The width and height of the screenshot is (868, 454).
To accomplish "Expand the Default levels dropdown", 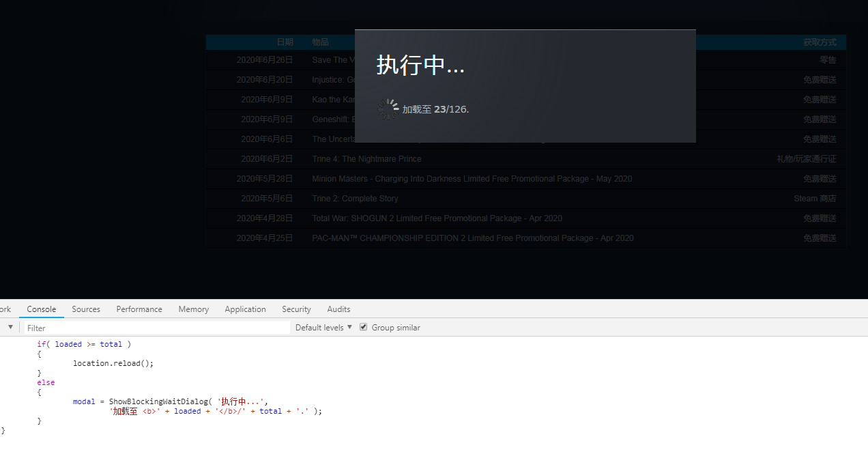I will (x=323, y=328).
